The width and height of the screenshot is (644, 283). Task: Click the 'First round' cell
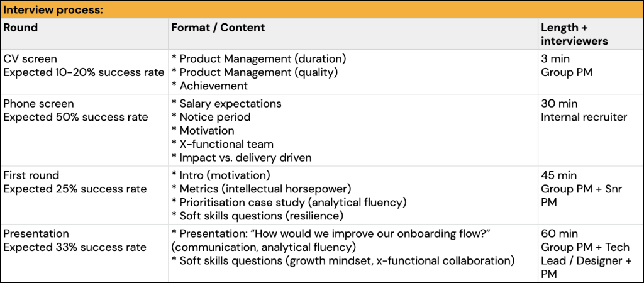point(85,196)
